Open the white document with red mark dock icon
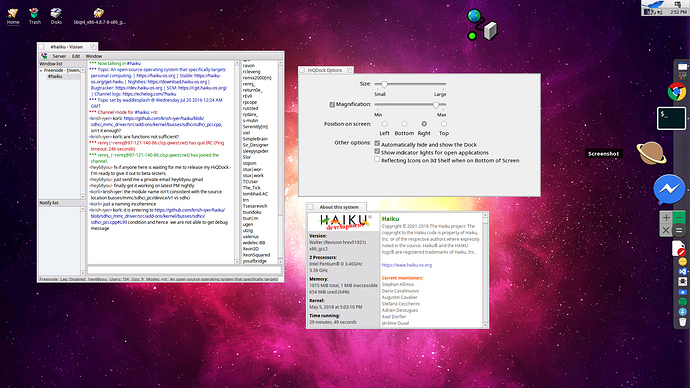The width and height of the screenshot is (690, 388). point(679,249)
